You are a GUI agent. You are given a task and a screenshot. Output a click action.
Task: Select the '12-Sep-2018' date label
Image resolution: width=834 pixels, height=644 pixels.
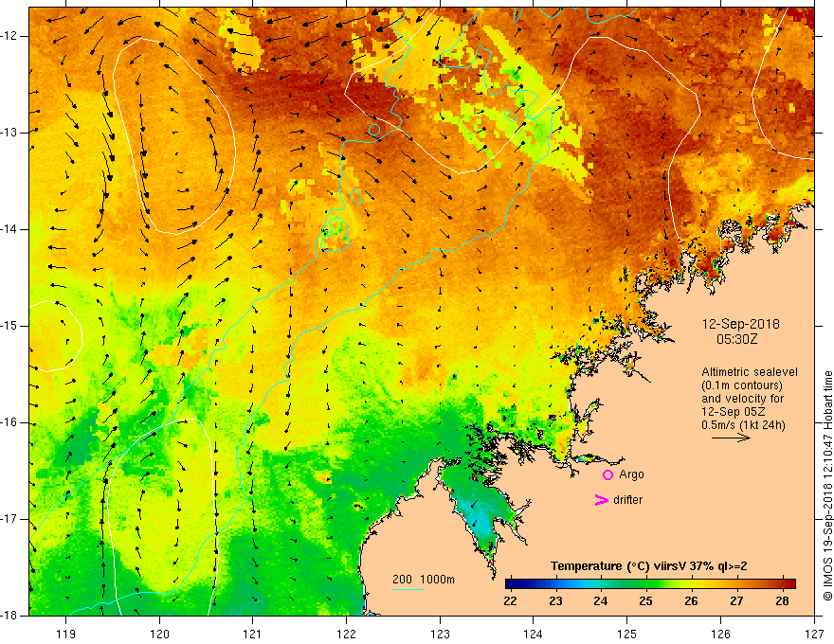(741, 324)
